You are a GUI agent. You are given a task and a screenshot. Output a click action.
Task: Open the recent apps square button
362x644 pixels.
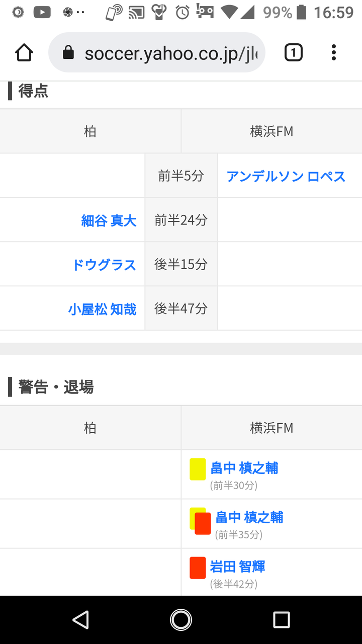pyautogui.click(x=282, y=620)
